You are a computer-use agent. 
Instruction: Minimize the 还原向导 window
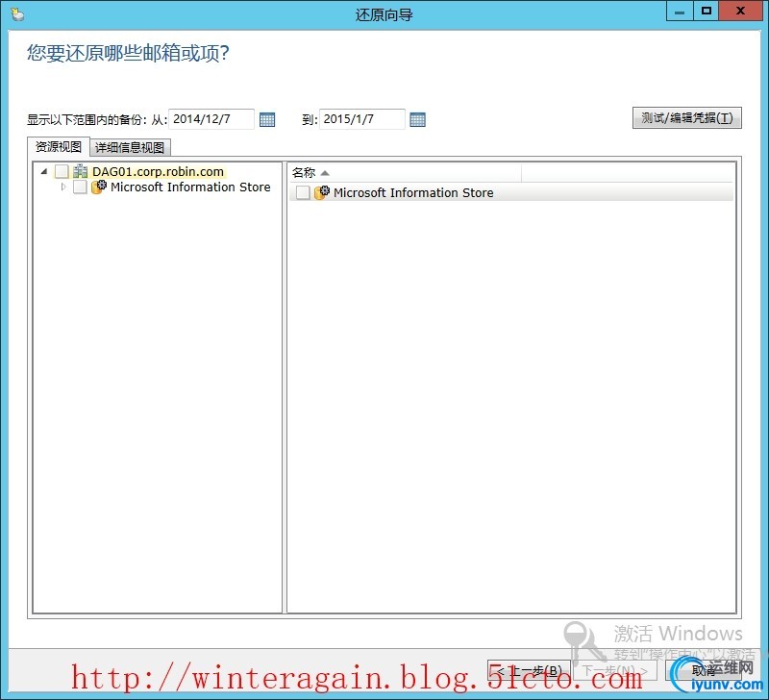click(680, 12)
